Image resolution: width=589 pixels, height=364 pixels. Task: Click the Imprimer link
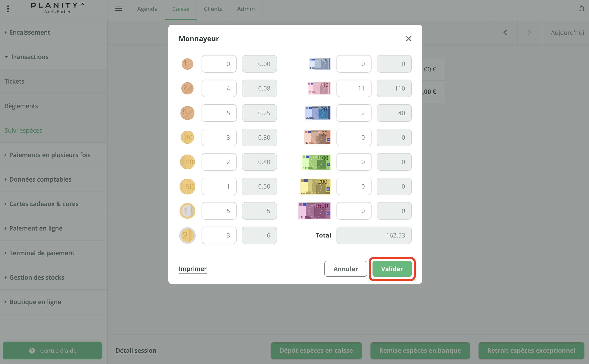pyautogui.click(x=193, y=269)
